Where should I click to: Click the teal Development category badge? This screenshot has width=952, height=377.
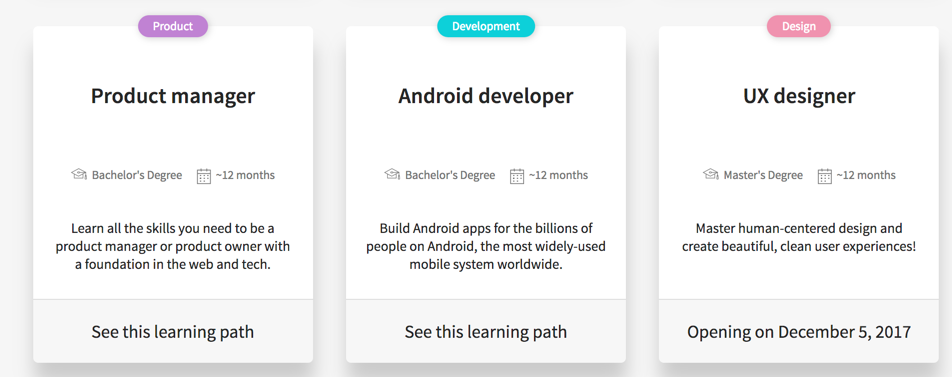[x=486, y=26]
